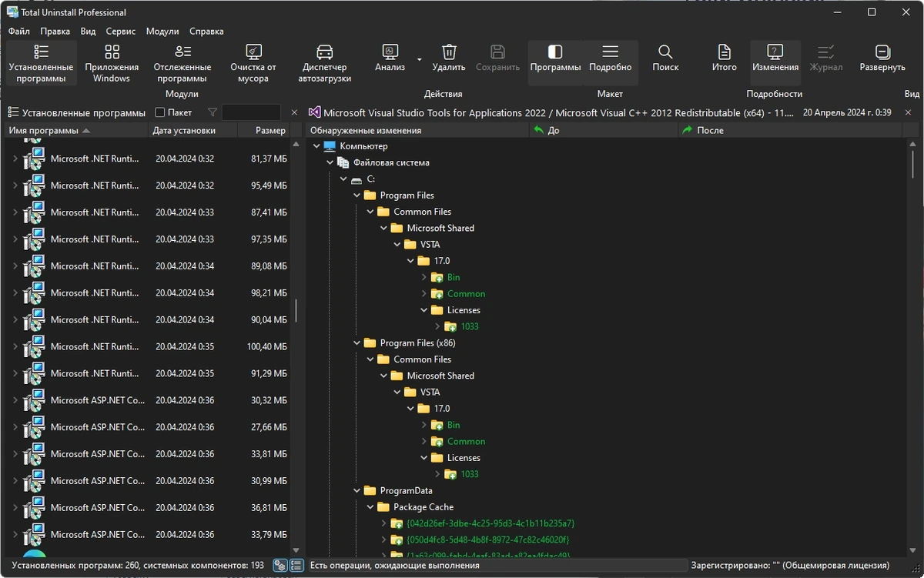
Task: Click the list status bar icon
Action: pyautogui.click(x=296, y=566)
